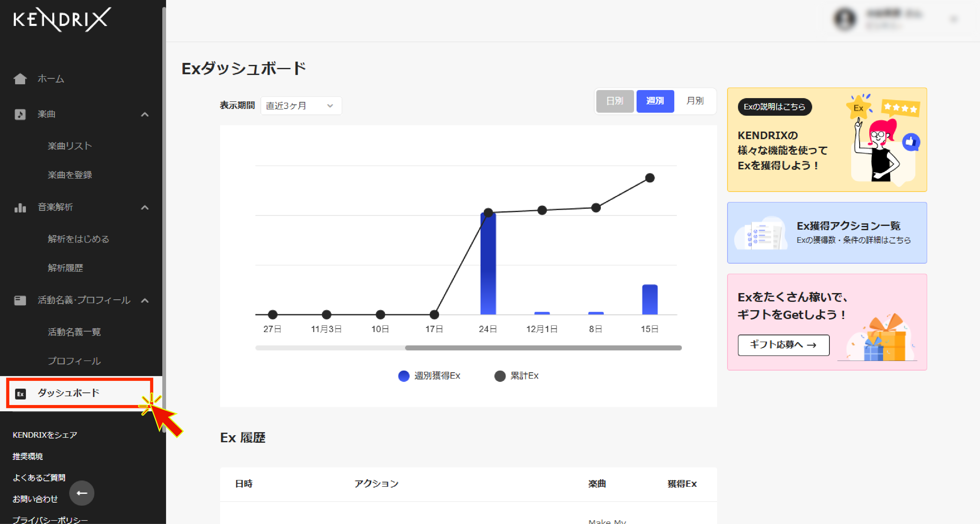Select the 週別 view toggle

pos(655,101)
